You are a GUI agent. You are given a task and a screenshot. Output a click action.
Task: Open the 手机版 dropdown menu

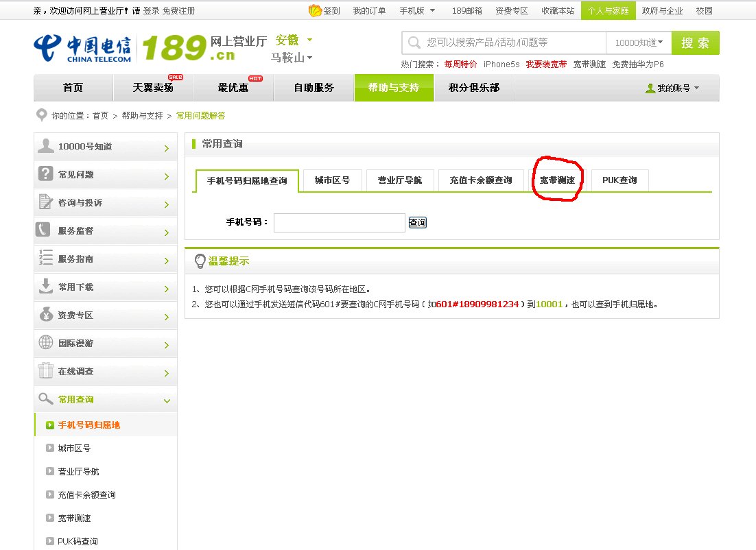[416, 10]
